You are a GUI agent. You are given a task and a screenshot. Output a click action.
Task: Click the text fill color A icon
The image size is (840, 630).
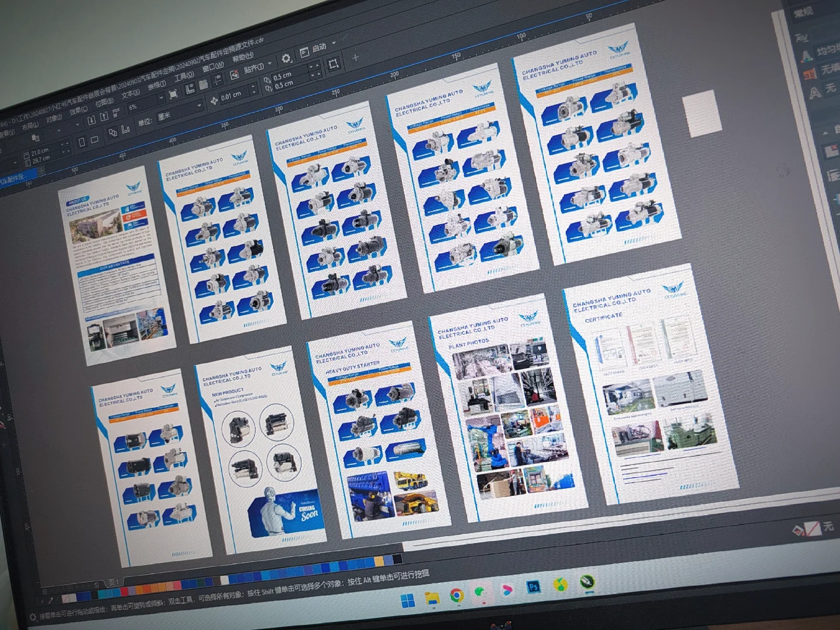tap(807, 55)
